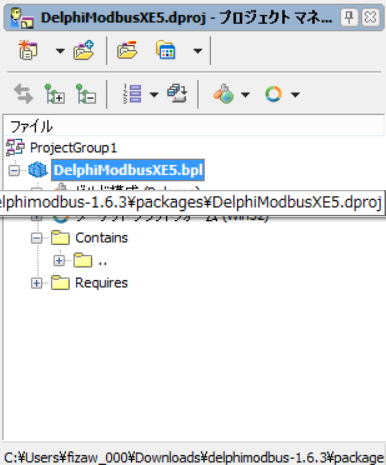
Task: Select ProjectGroup1 tree node
Action: pyautogui.click(x=73, y=148)
